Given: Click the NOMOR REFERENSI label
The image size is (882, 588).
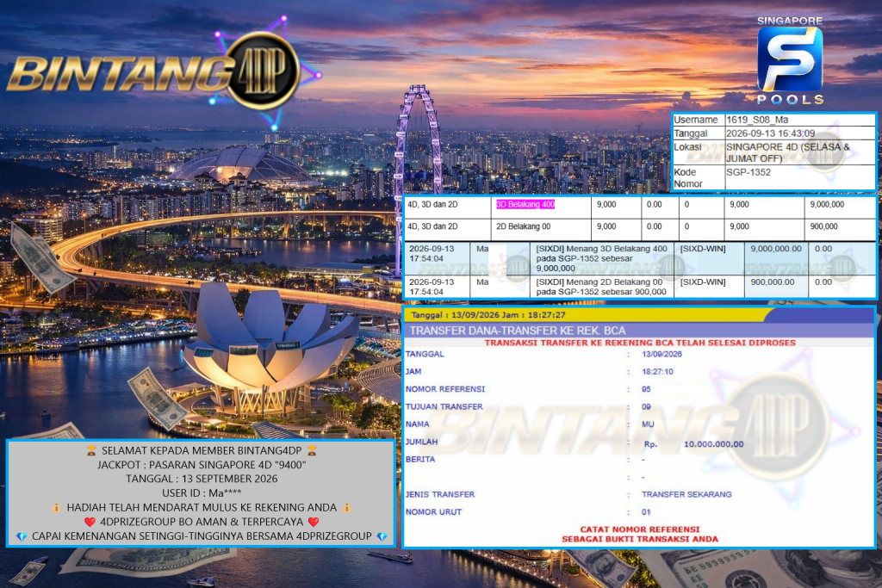Looking at the screenshot, I should (x=445, y=389).
